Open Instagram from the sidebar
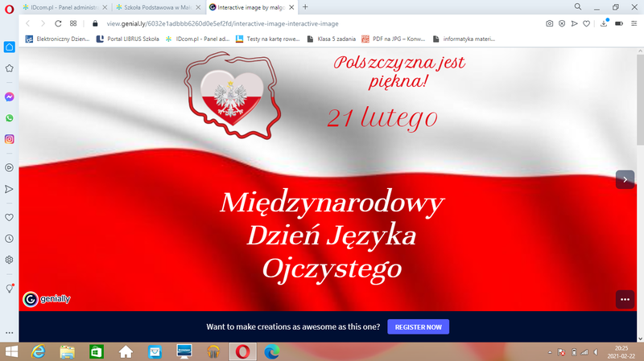Viewport: 644px width, 361px height. tap(9, 139)
